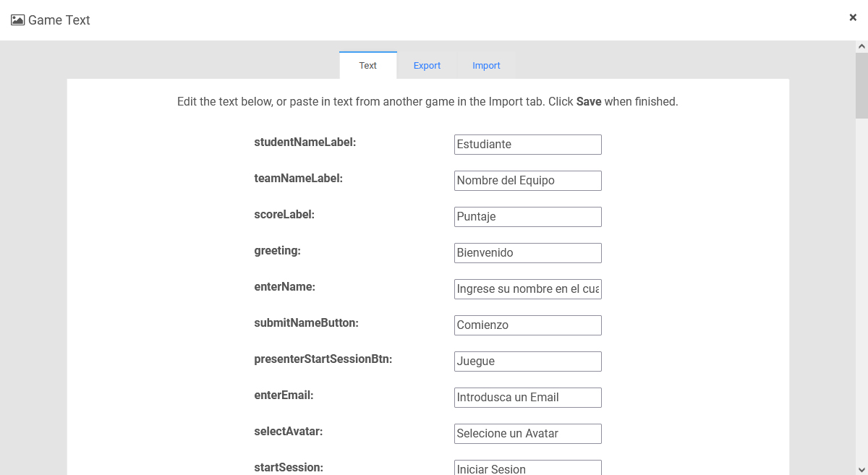Switch to the Text tab

pyautogui.click(x=367, y=65)
